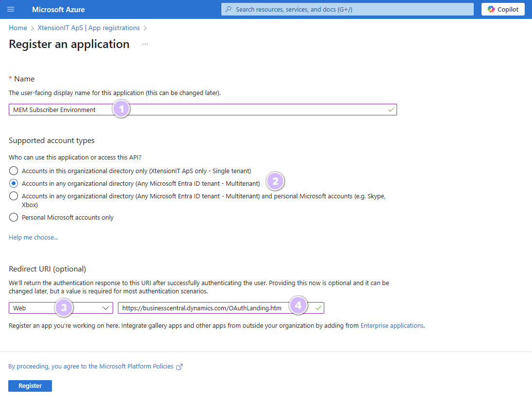Select Multitenant organizational directory radio button

(14, 183)
